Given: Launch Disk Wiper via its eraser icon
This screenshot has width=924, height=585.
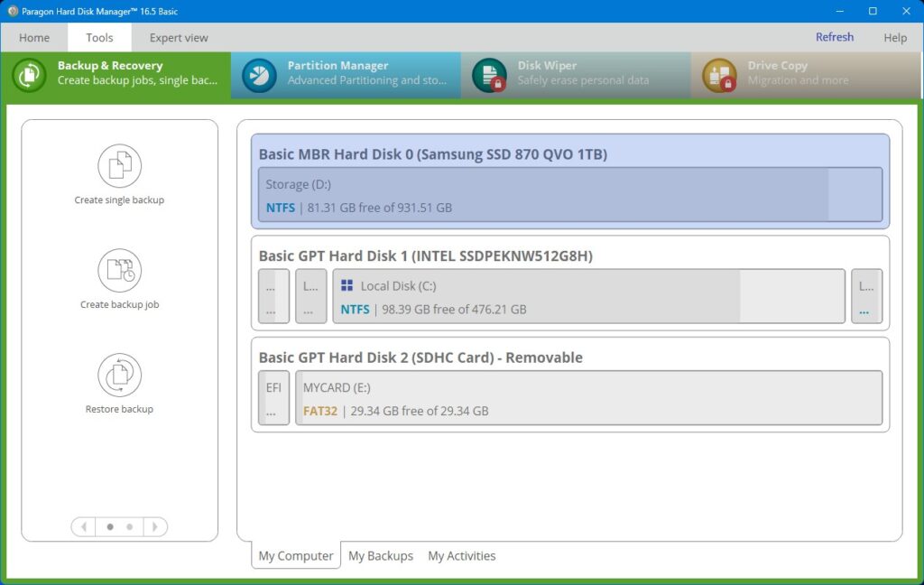Looking at the screenshot, I should (489, 76).
